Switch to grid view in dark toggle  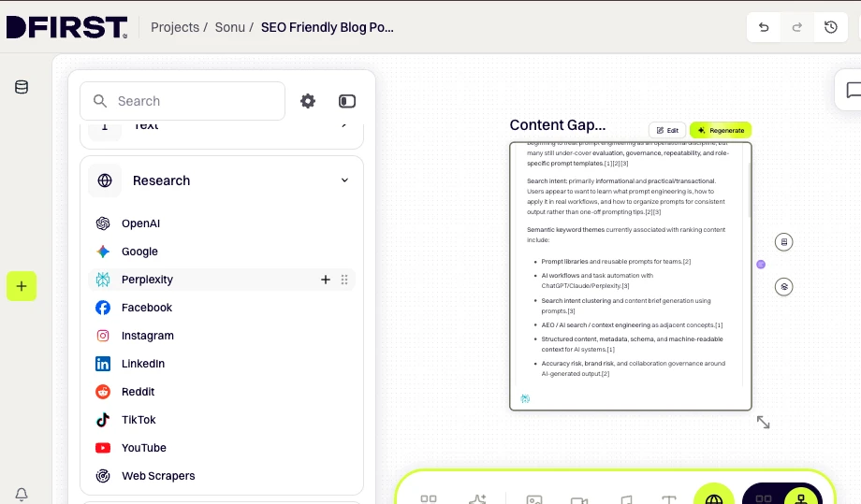coord(764,498)
